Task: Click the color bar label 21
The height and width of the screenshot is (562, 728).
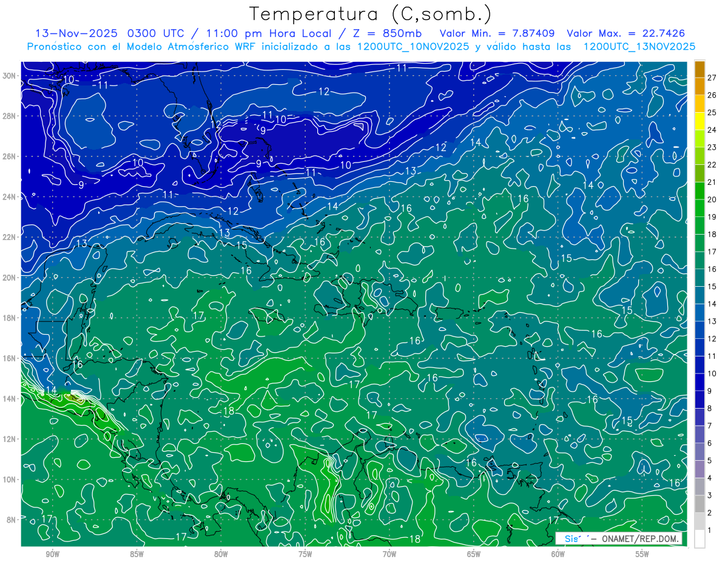Action: (712, 182)
